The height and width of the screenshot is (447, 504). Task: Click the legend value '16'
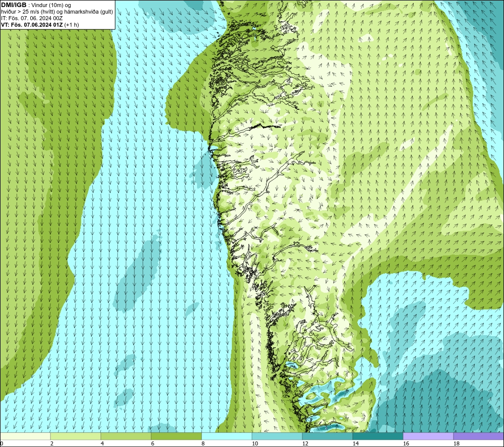pyautogui.click(x=406, y=443)
